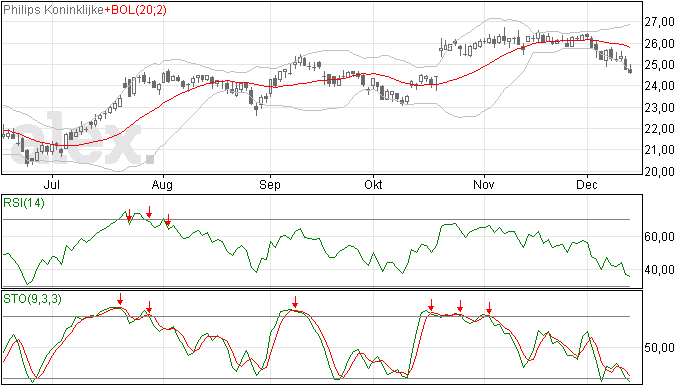Click the '23,00' price axis value
This screenshot has width=690, height=387.
(659, 107)
